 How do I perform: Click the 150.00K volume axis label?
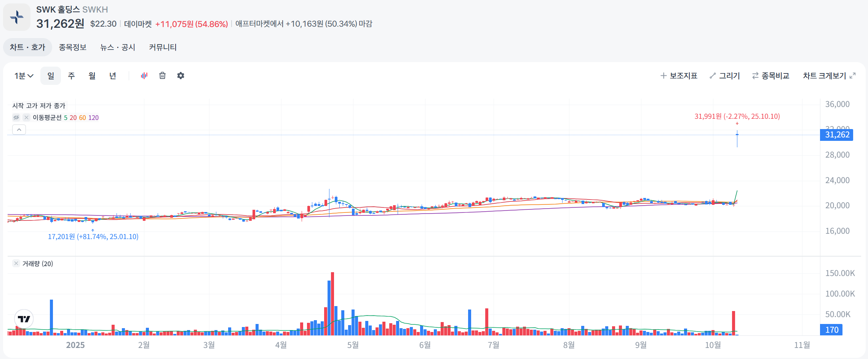click(840, 273)
